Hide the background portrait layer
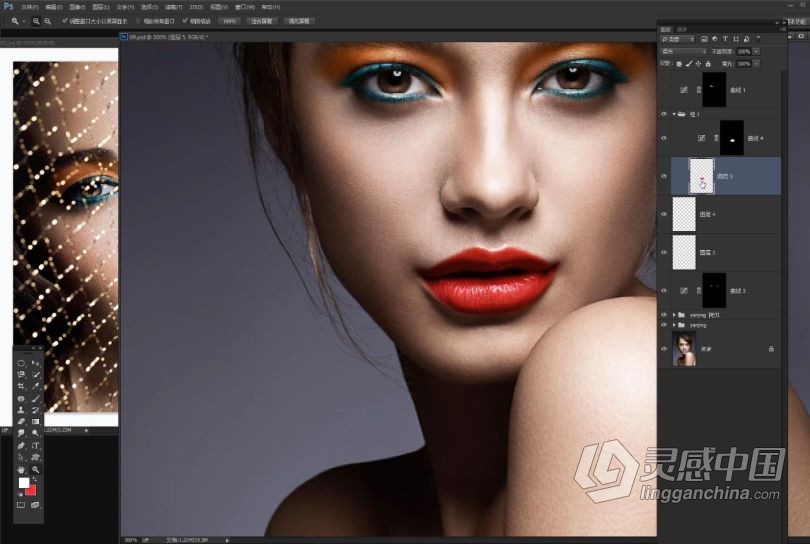Viewport: 810px width, 544px height. 664,349
